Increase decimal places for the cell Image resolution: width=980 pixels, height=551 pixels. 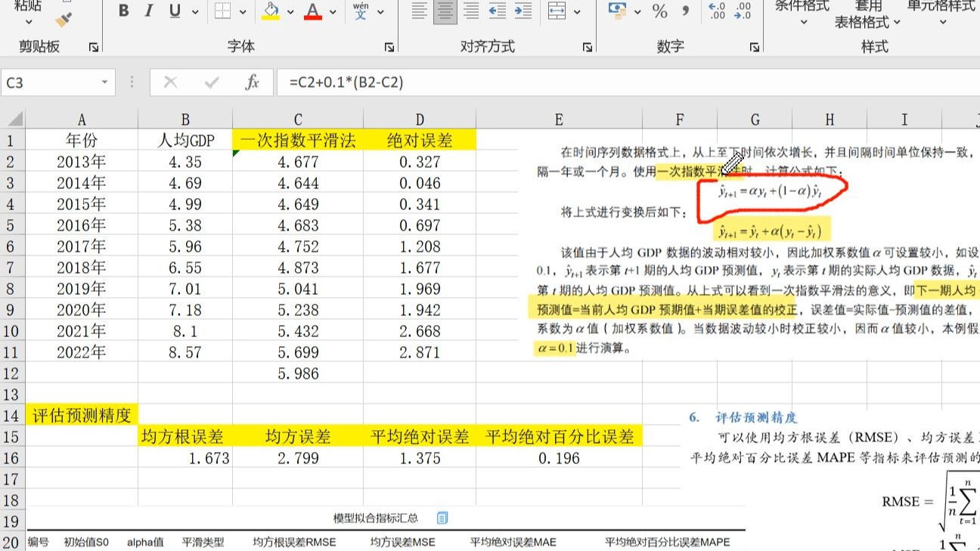(x=716, y=10)
